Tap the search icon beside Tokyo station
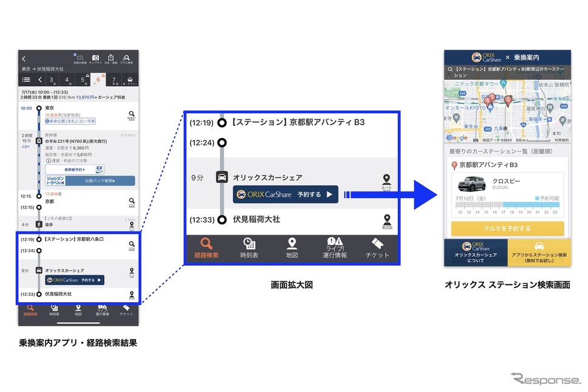The image size is (588, 392). 132,115
